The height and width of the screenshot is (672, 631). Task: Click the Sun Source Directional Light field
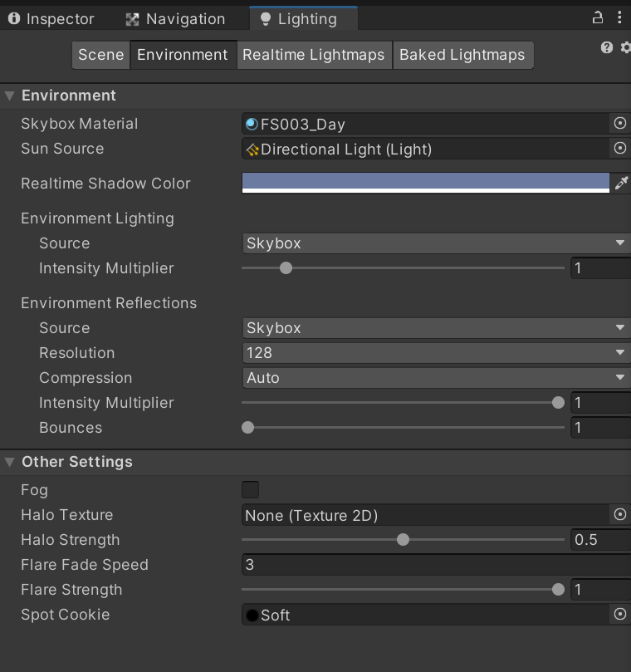pyautogui.click(x=425, y=149)
